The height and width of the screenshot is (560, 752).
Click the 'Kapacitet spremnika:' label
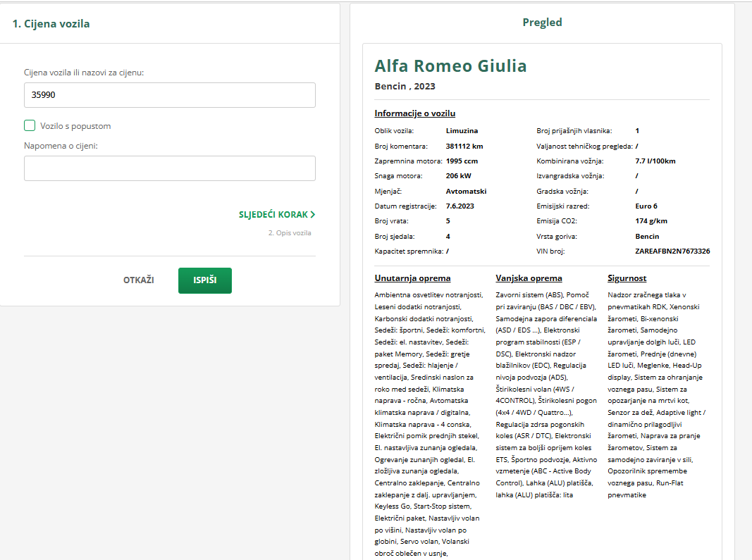tap(409, 251)
